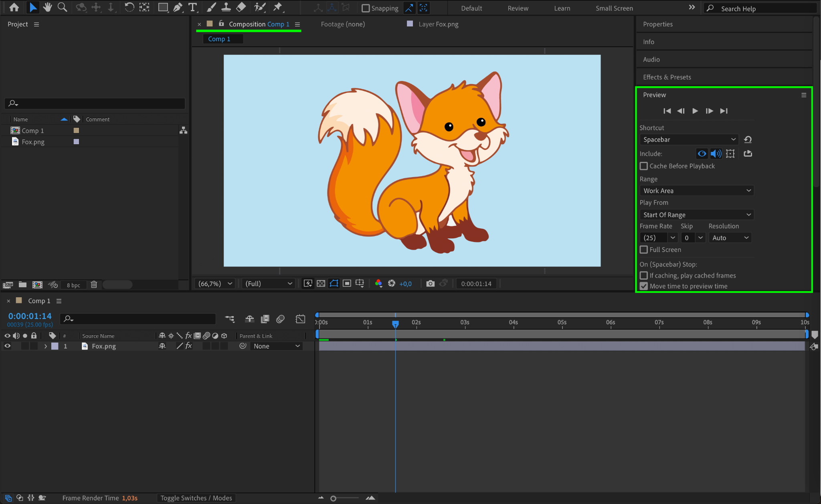Pick the Zoom tool in toolbar

pyautogui.click(x=63, y=7)
